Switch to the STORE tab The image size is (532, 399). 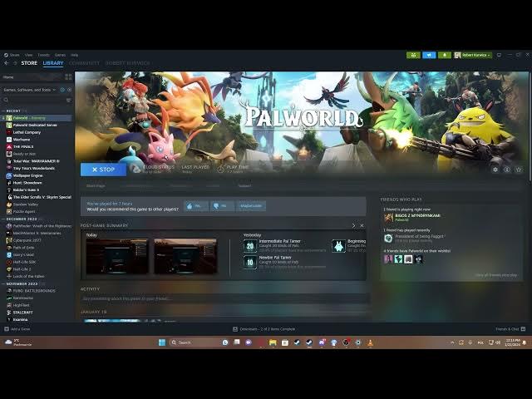pyautogui.click(x=29, y=63)
